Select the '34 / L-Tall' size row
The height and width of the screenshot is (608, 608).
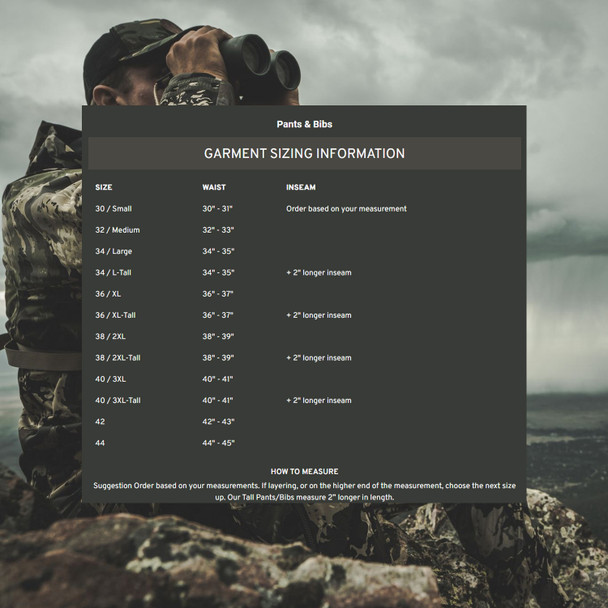point(113,273)
